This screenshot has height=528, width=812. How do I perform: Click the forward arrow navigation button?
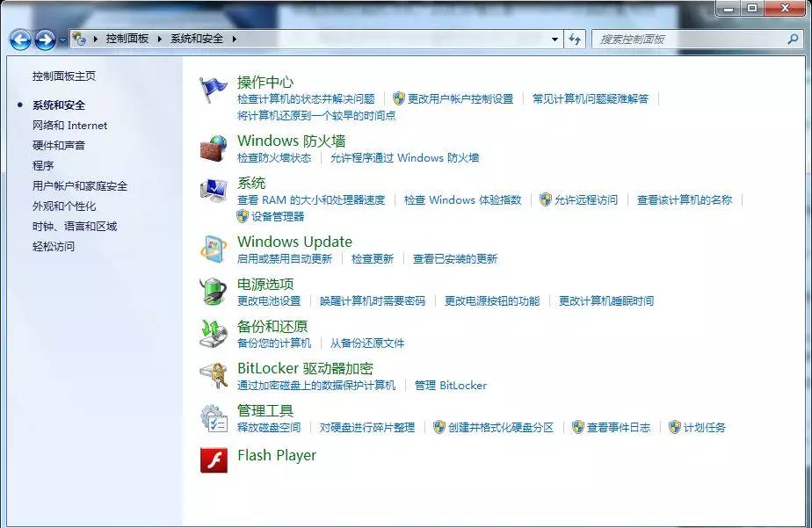(x=45, y=40)
